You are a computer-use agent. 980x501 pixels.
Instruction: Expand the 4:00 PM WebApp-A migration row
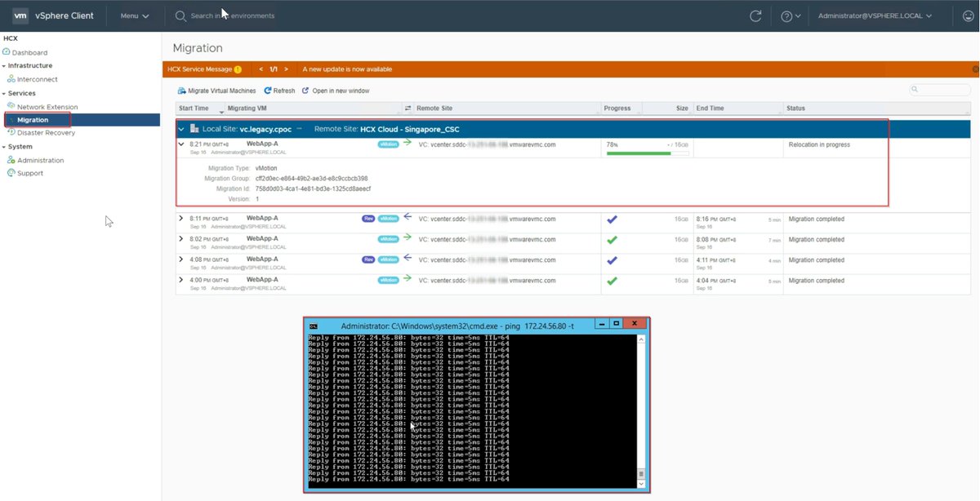click(181, 280)
